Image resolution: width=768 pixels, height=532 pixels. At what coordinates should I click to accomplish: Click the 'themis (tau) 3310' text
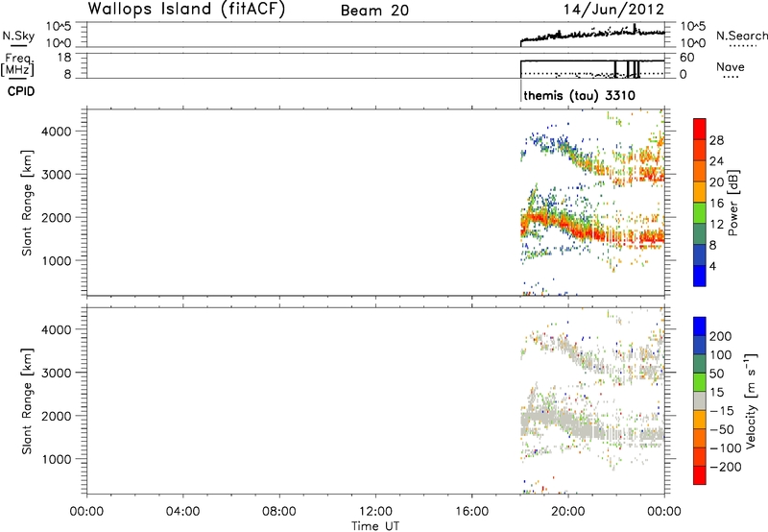(x=579, y=95)
